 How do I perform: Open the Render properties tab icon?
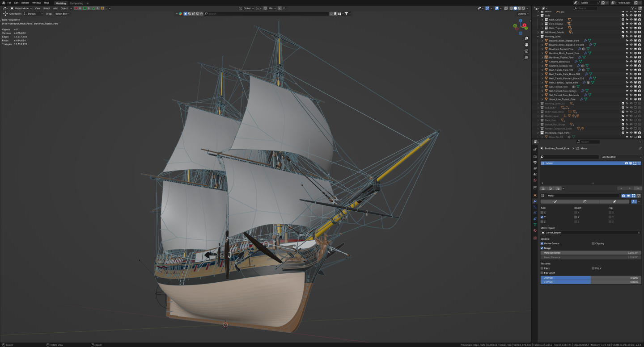(x=535, y=157)
